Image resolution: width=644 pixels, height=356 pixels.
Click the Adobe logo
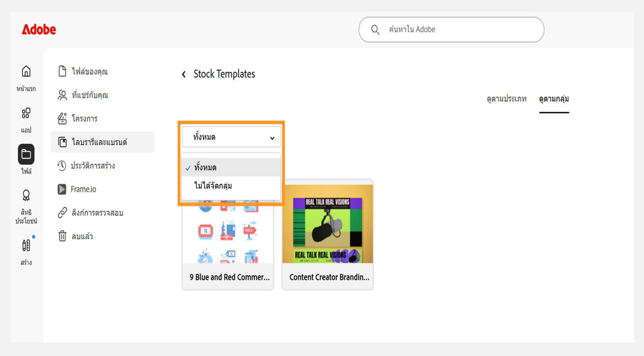tap(39, 30)
